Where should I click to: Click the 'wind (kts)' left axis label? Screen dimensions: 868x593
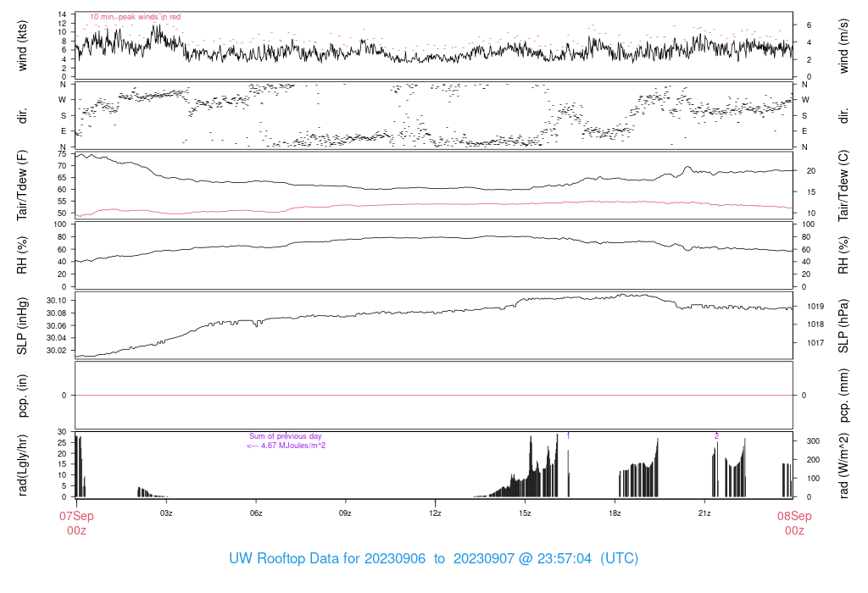[22, 46]
